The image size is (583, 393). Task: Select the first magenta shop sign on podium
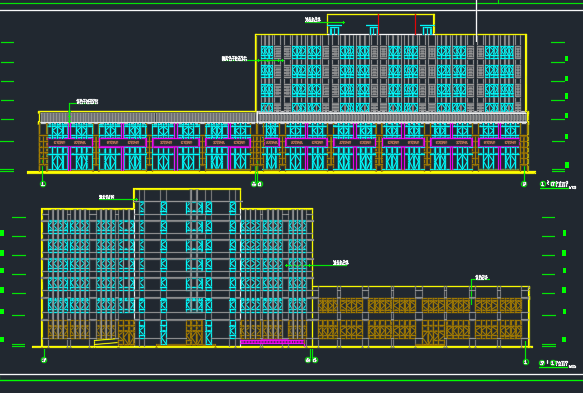pyautogui.click(x=70, y=142)
